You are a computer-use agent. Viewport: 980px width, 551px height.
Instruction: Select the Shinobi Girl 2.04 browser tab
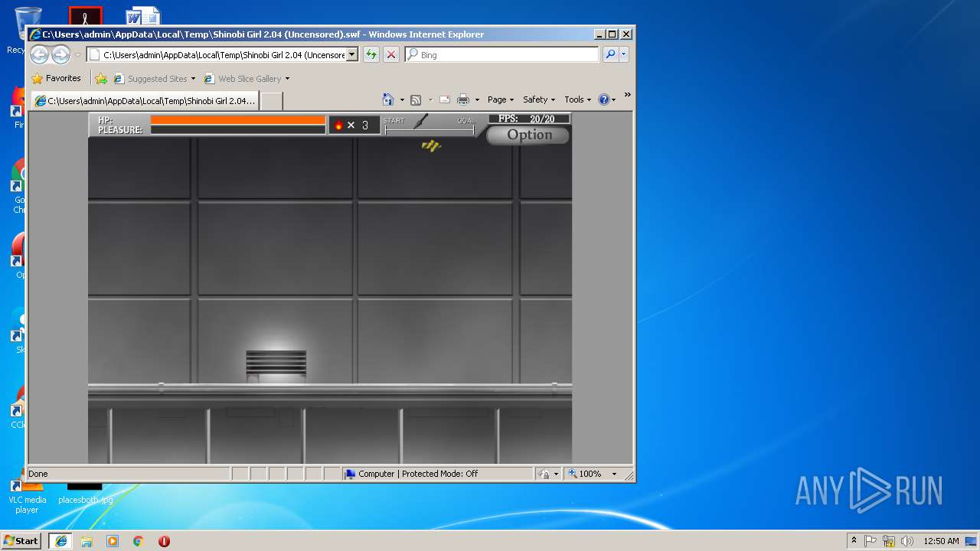pos(145,100)
